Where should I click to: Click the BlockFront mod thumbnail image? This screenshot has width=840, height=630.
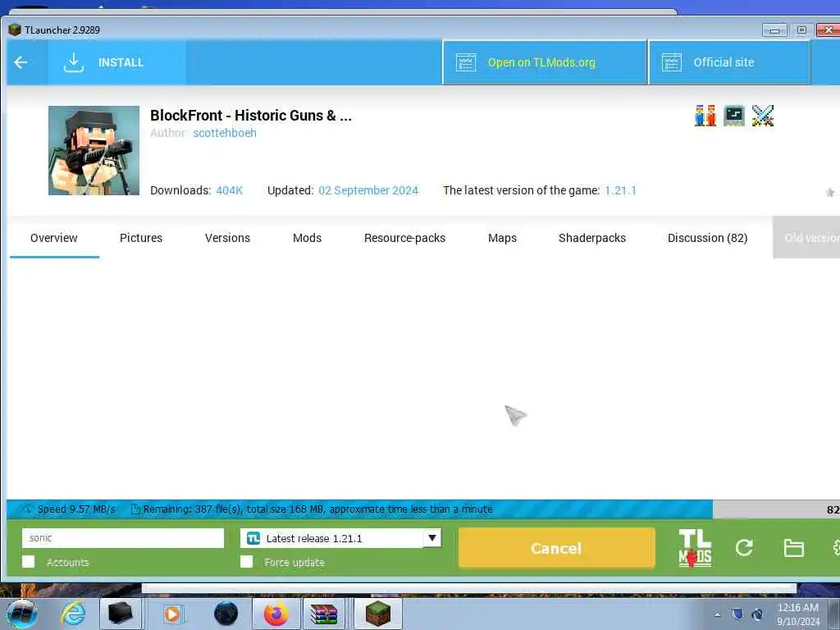(94, 151)
